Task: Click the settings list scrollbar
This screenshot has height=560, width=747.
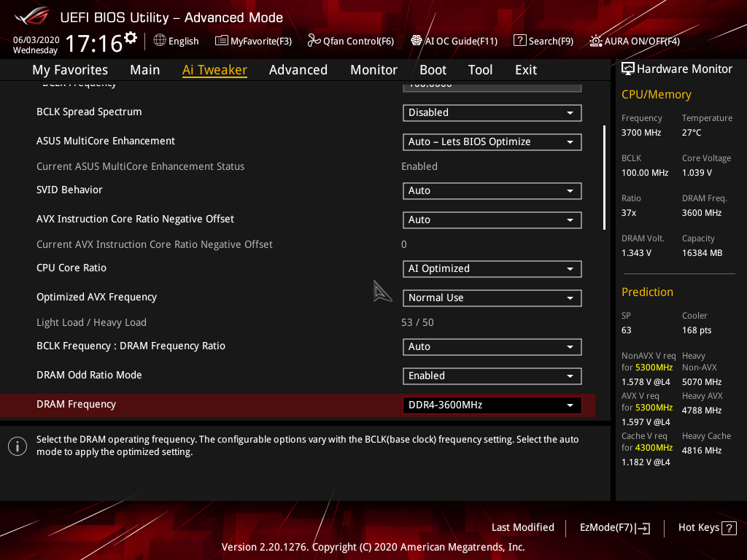Action: 604,175
